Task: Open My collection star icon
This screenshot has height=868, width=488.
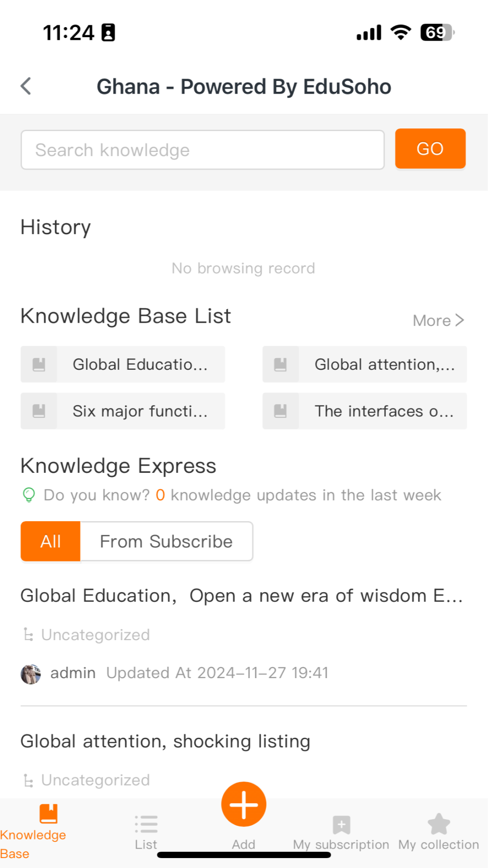Action: (439, 824)
